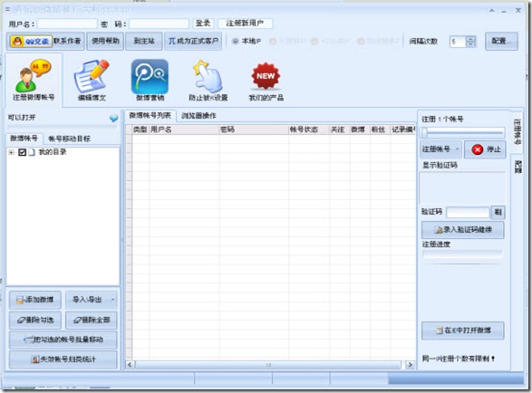532x393 pixels.
Task: Select the 本地IP radio option
Action: 247,42
